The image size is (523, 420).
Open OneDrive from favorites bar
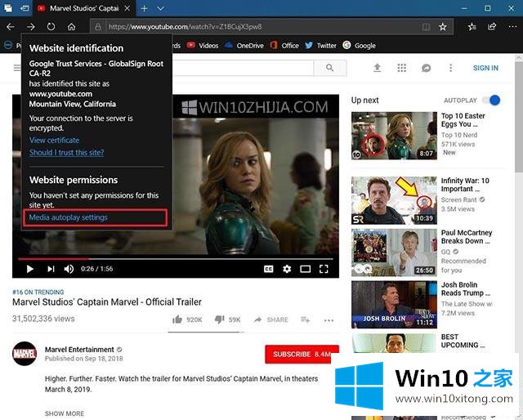tap(244, 46)
